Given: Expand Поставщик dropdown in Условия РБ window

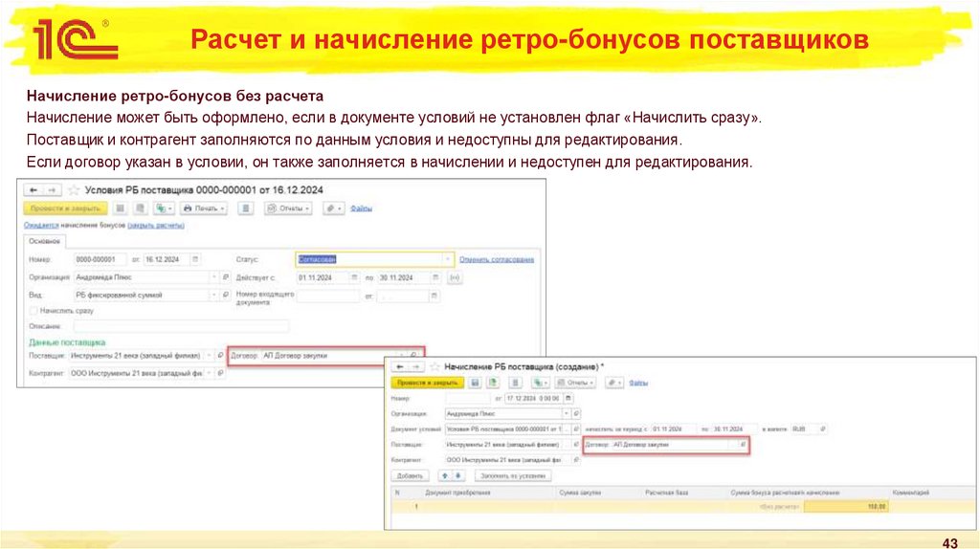Looking at the screenshot, I should pyautogui.click(x=209, y=356).
